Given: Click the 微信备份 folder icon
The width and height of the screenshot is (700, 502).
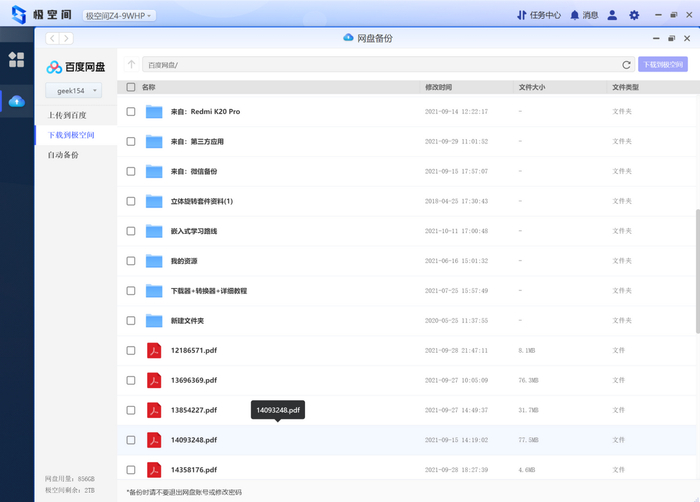Looking at the screenshot, I should coord(154,172).
